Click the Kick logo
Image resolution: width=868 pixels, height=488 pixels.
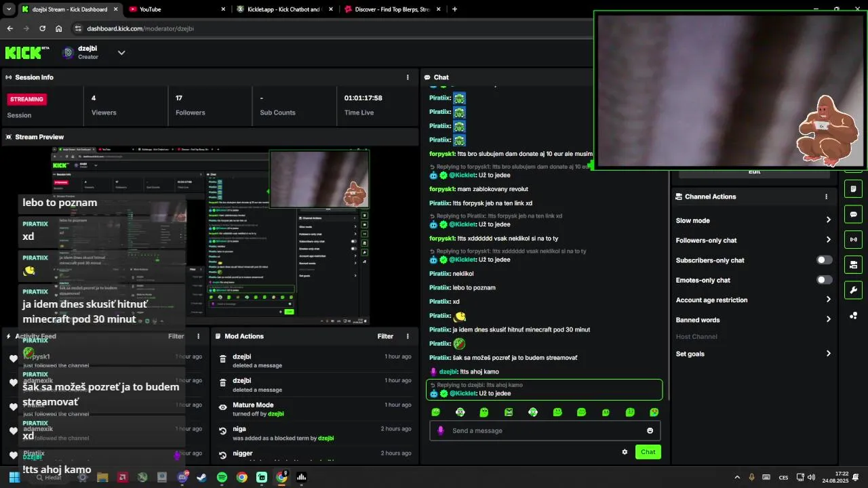27,52
